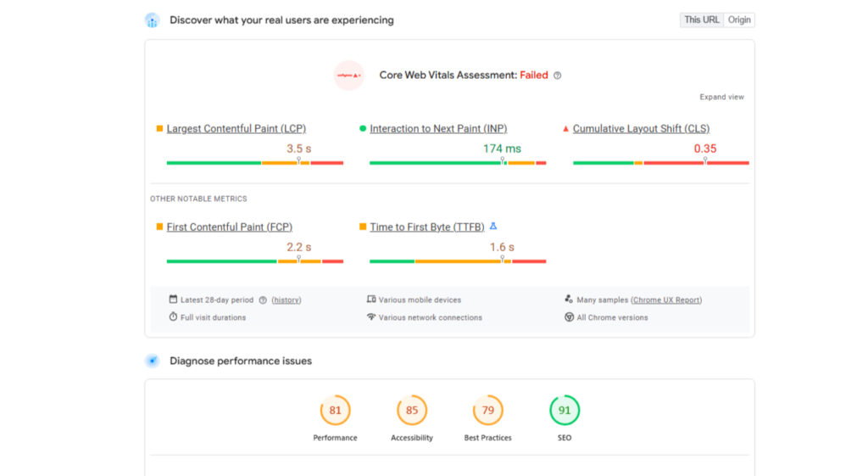Click the All Chrome versions text
The image size is (868, 476).
point(612,317)
